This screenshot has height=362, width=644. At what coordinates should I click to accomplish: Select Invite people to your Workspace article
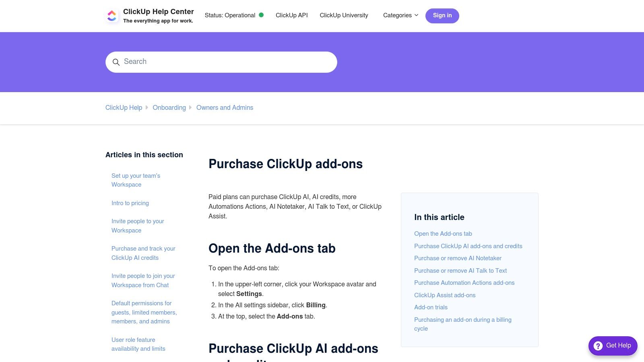[x=138, y=226]
